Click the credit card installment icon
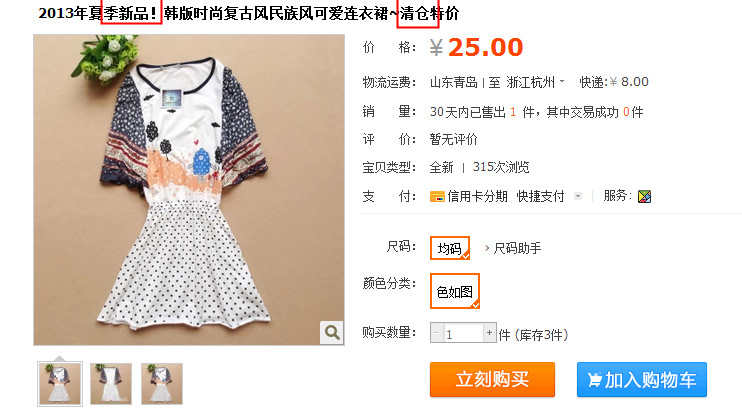Viewport: 742px width, 414px height. [x=437, y=196]
